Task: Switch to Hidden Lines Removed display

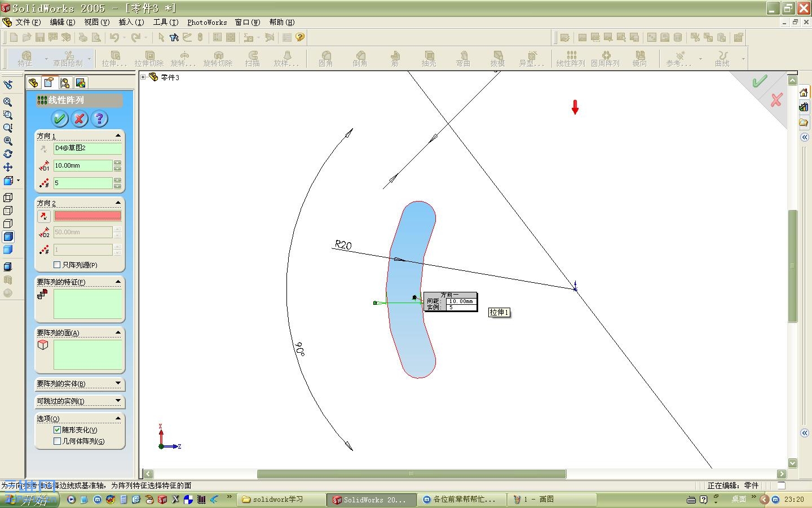Action: coord(8,224)
